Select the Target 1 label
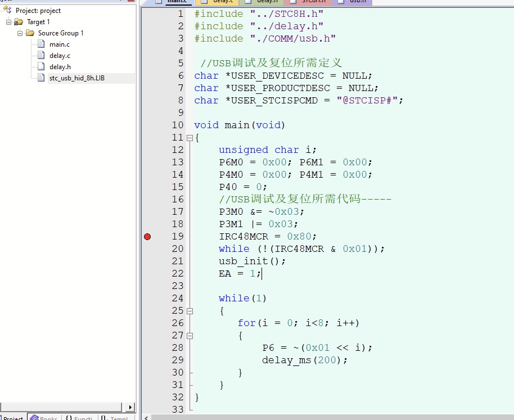 [x=38, y=22]
